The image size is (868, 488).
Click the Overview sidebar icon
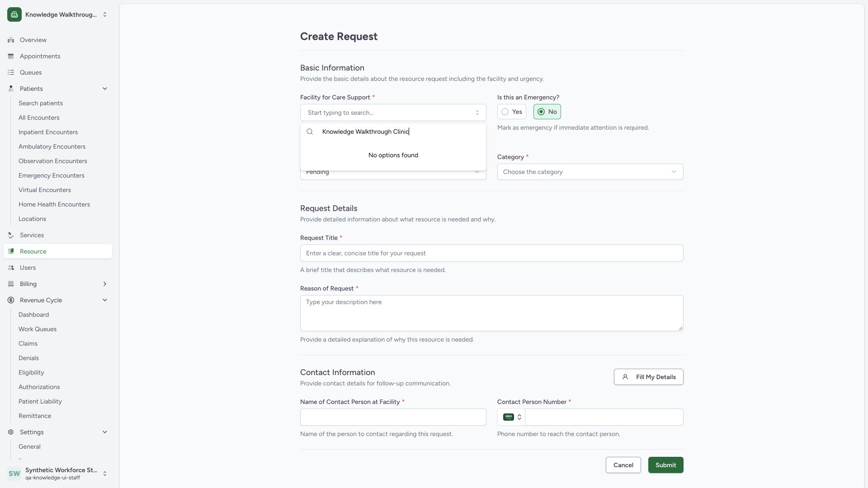[x=11, y=40]
